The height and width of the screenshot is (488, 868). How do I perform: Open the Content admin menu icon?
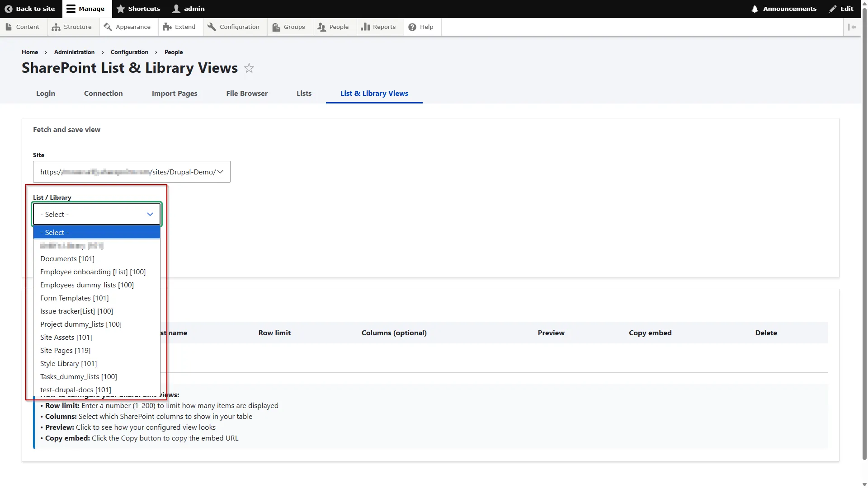pos(9,27)
